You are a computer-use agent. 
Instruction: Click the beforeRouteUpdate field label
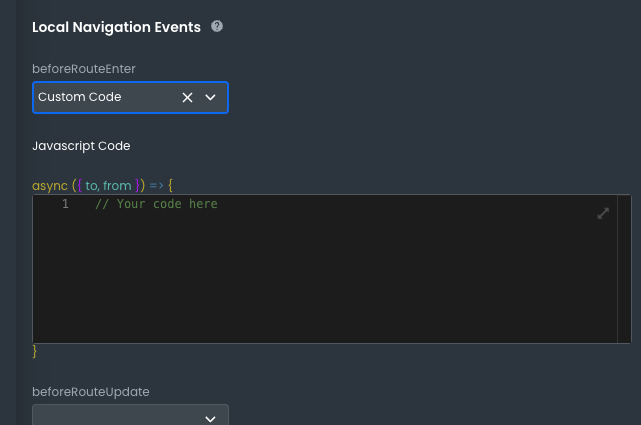[91, 391]
